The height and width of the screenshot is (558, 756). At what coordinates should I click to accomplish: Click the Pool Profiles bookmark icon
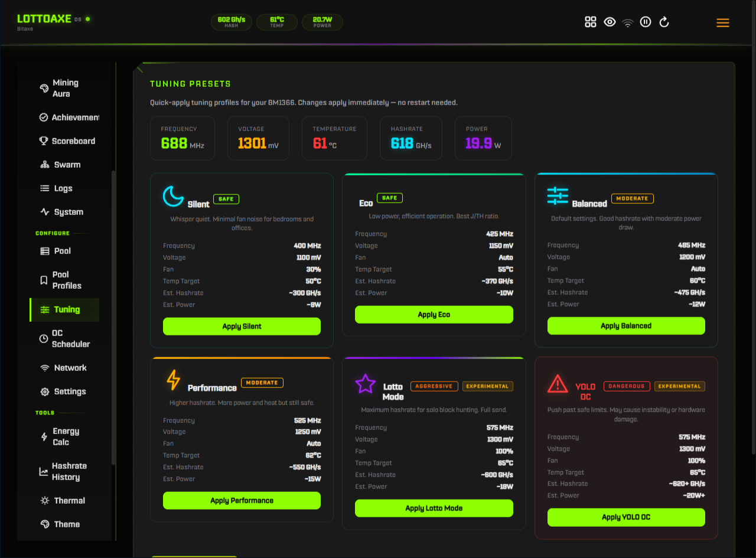pos(44,280)
